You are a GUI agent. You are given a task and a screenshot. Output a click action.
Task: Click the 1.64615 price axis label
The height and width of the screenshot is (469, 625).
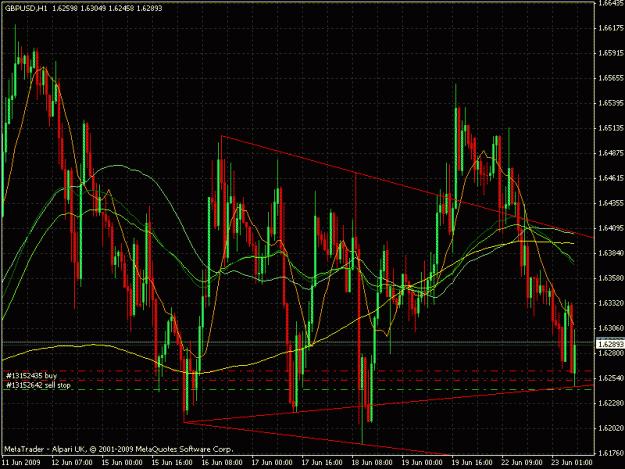point(611,178)
